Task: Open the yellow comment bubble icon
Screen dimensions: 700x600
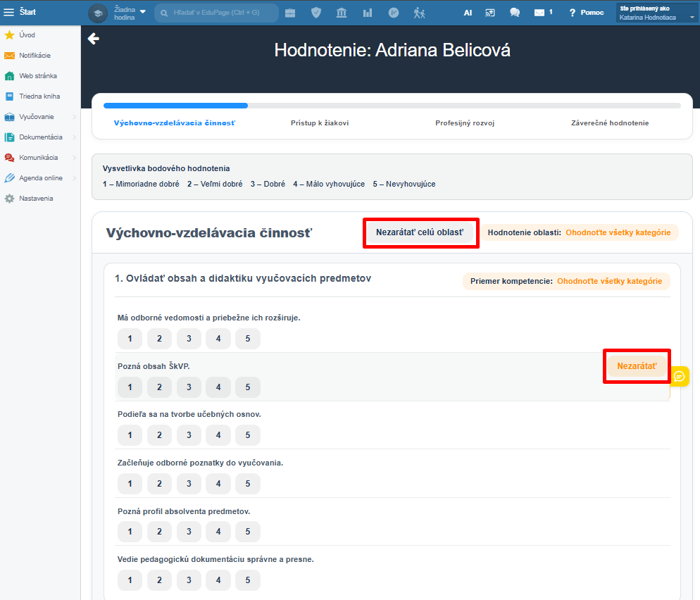Action: point(680,377)
